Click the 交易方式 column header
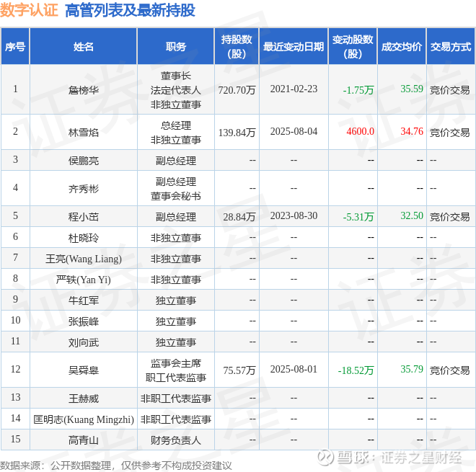 click(451, 46)
